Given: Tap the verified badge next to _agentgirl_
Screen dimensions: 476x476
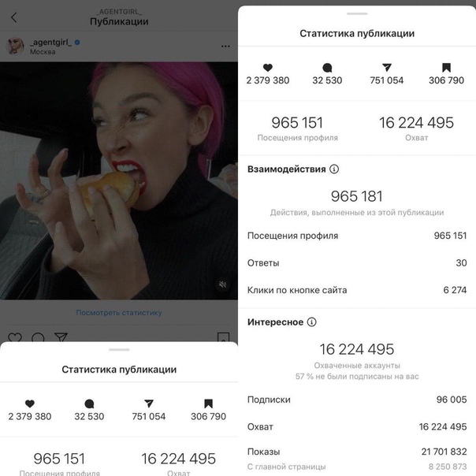Looking at the screenshot, I should click(77, 43).
